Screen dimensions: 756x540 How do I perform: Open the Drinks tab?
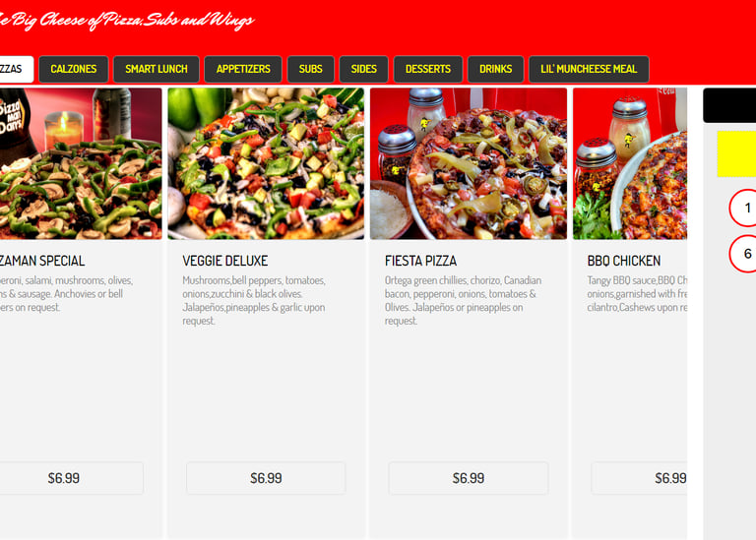pos(495,70)
